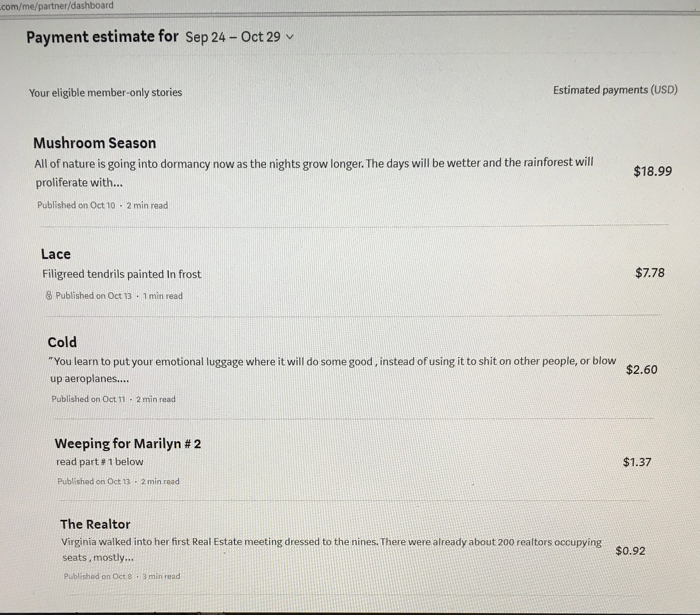Click the 'Estimated payments (USD)' column header
The image size is (700, 615).
[x=615, y=90]
